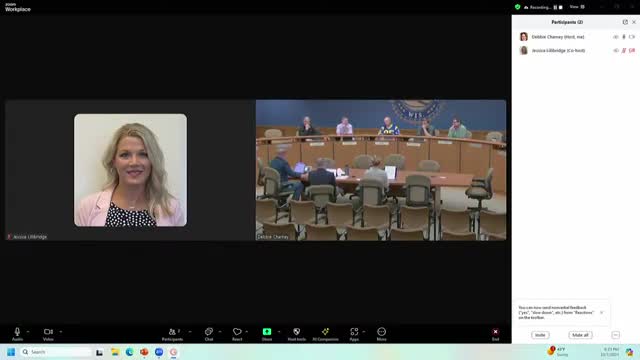
Task: Click the taskbar Search box
Action: click(x=55, y=352)
